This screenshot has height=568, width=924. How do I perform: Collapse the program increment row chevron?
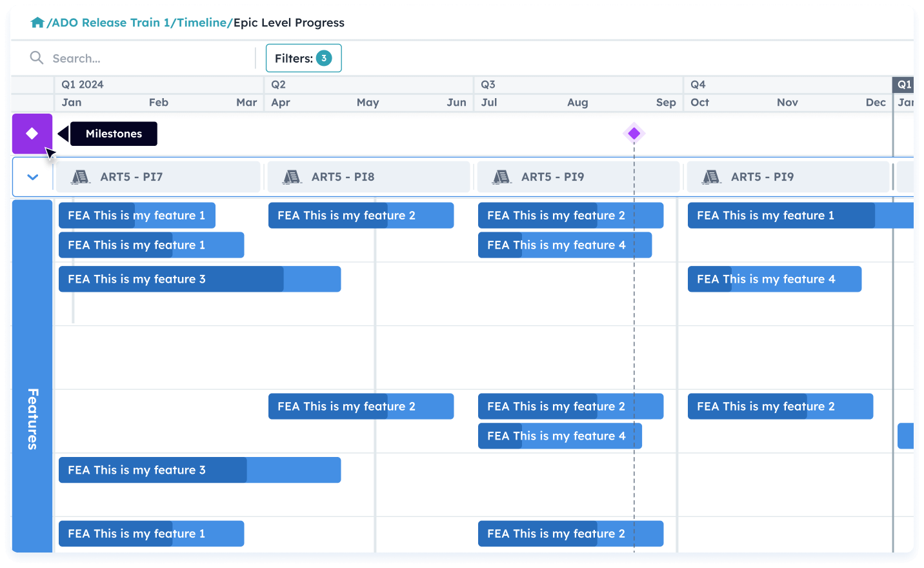(x=33, y=177)
